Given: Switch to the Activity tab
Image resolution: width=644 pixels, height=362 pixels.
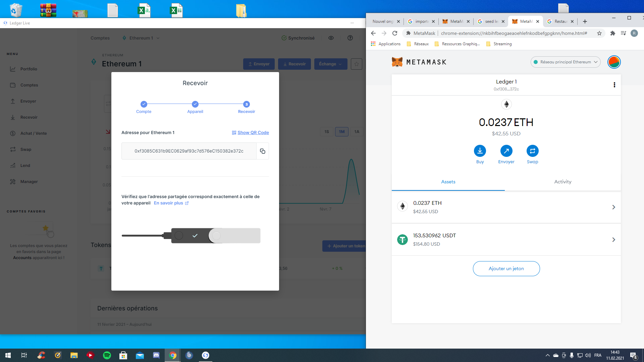Looking at the screenshot, I should tap(562, 182).
